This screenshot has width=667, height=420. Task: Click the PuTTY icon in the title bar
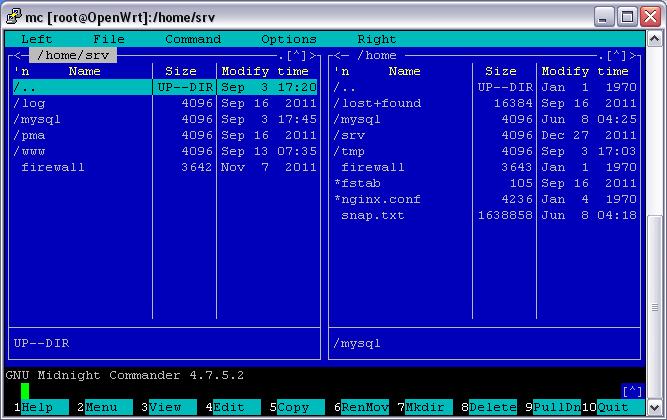15,16
